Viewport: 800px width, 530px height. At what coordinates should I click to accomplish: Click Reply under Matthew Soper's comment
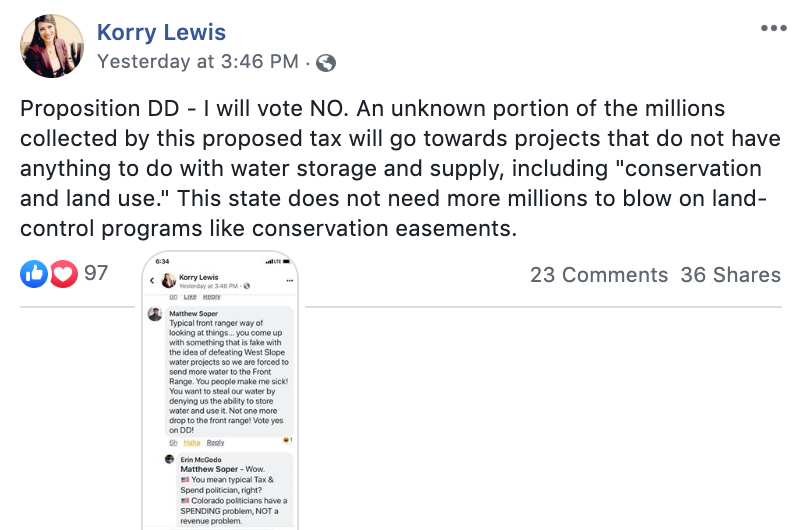[216, 442]
